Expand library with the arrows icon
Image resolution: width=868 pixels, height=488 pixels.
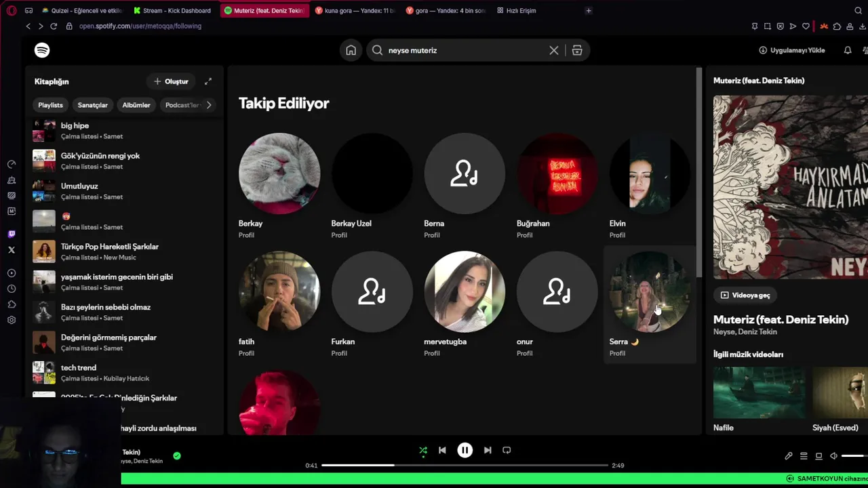pos(208,81)
